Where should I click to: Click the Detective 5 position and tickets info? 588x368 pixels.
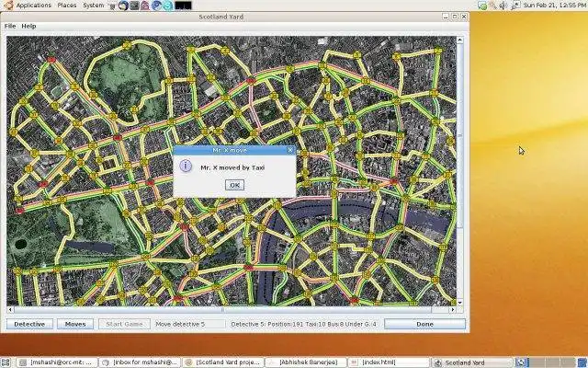click(x=304, y=324)
